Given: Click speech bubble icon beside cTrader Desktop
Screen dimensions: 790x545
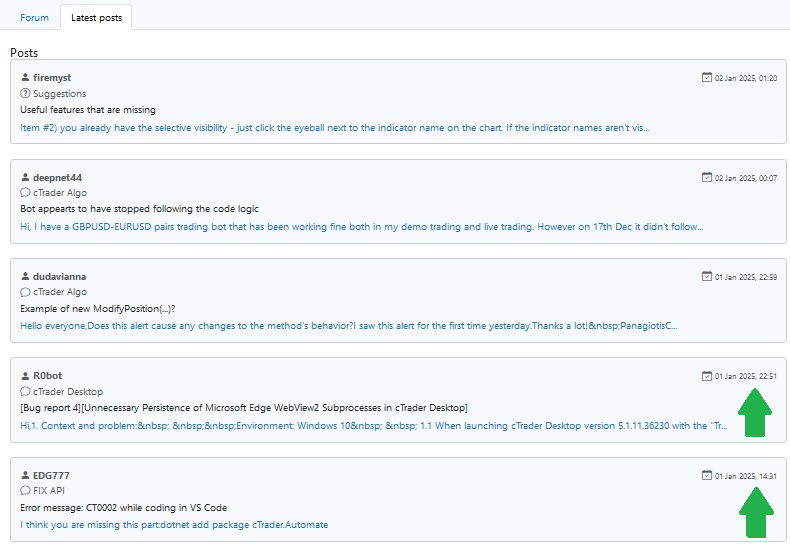Looking at the screenshot, I should 25,391.
